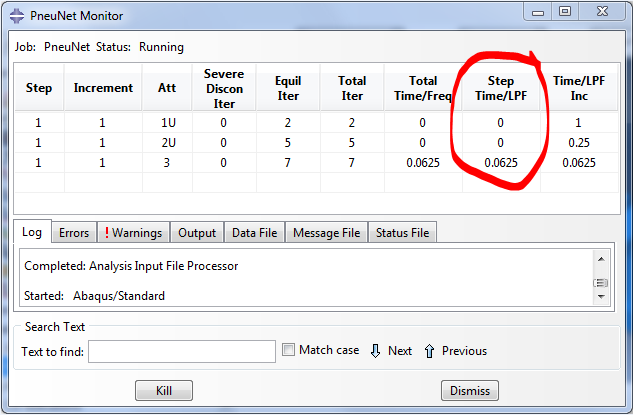
Task: Click the Severe Discon Iter column header
Action: [224, 88]
